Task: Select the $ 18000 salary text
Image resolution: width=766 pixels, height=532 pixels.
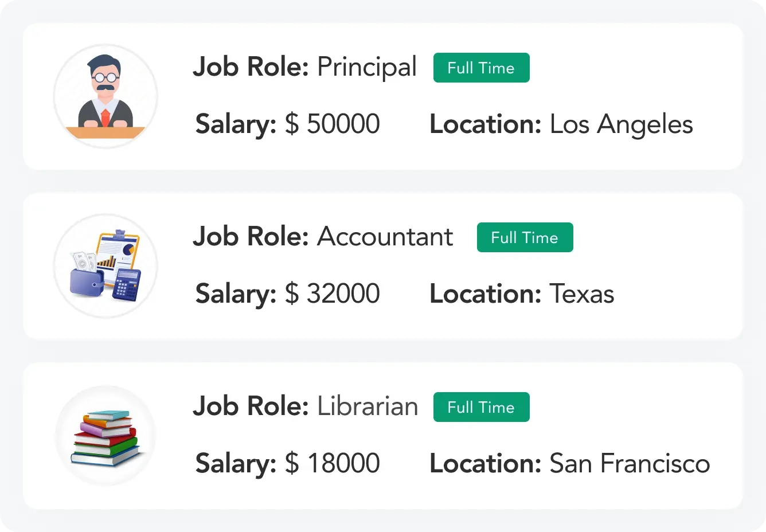Action: tap(332, 463)
